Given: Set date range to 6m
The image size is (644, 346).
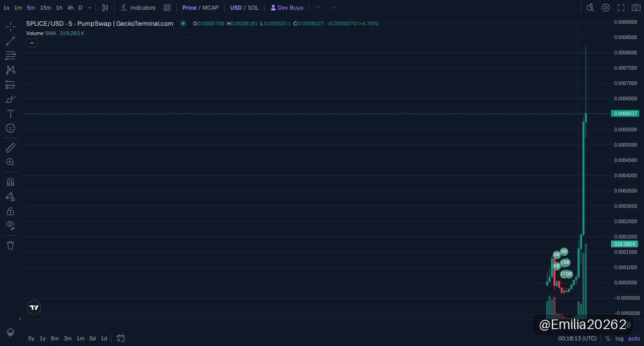Looking at the screenshot, I should (55, 338).
